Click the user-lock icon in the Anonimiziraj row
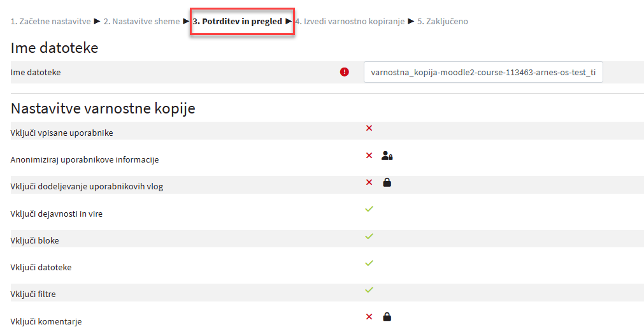 [387, 156]
